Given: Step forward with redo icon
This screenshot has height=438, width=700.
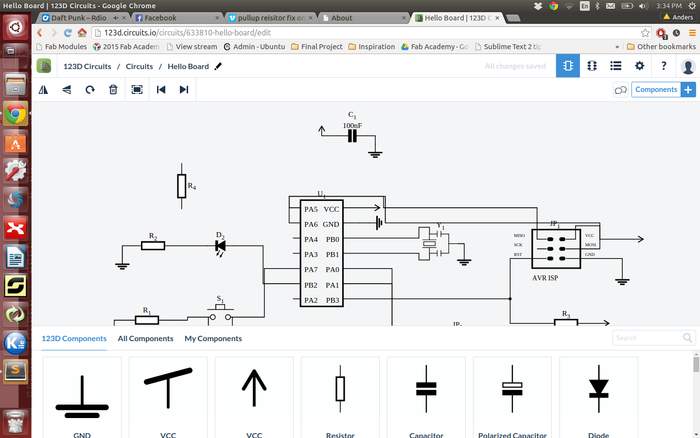Looking at the screenshot, I should (x=184, y=90).
